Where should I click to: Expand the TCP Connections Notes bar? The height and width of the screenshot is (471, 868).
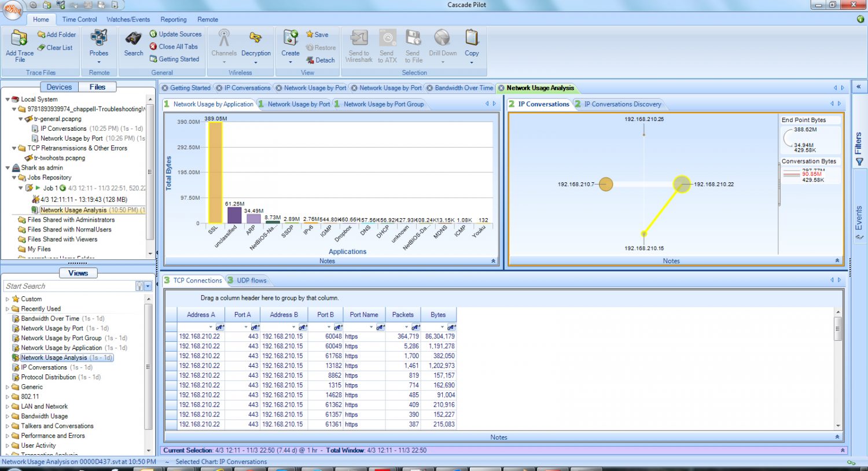pyautogui.click(x=837, y=437)
